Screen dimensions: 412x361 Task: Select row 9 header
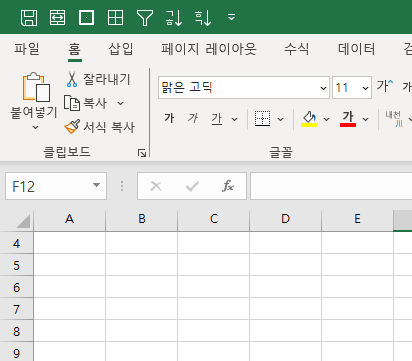(x=17, y=352)
